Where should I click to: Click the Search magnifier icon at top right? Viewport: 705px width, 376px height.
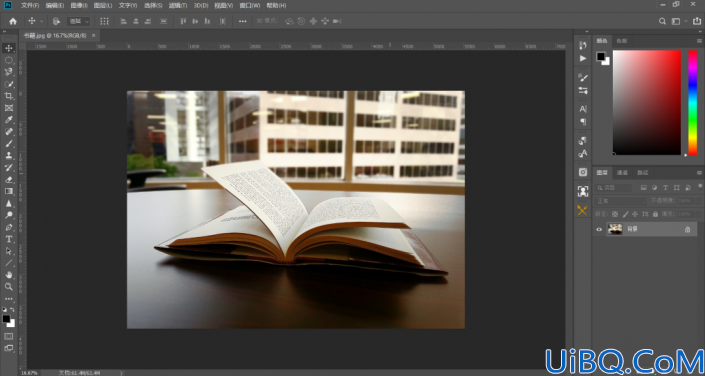[x=662, y=21]
